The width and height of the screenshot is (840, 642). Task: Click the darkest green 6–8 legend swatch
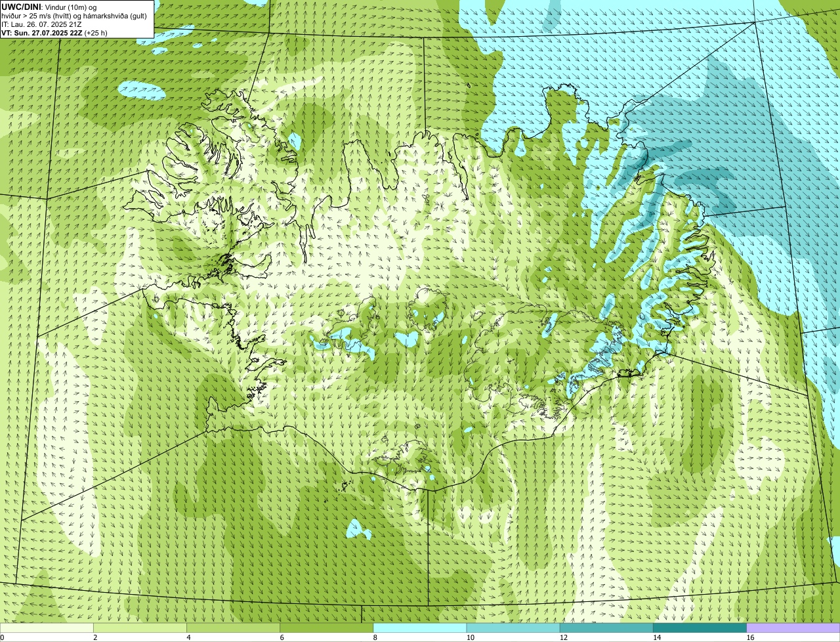[x=326, y=628]
